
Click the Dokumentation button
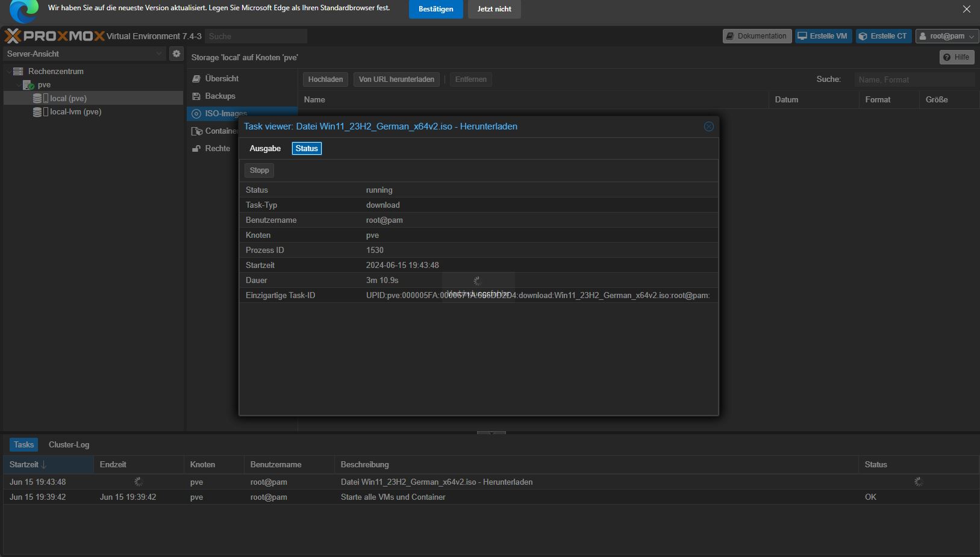pyautogui.click(x=757, y=36)
